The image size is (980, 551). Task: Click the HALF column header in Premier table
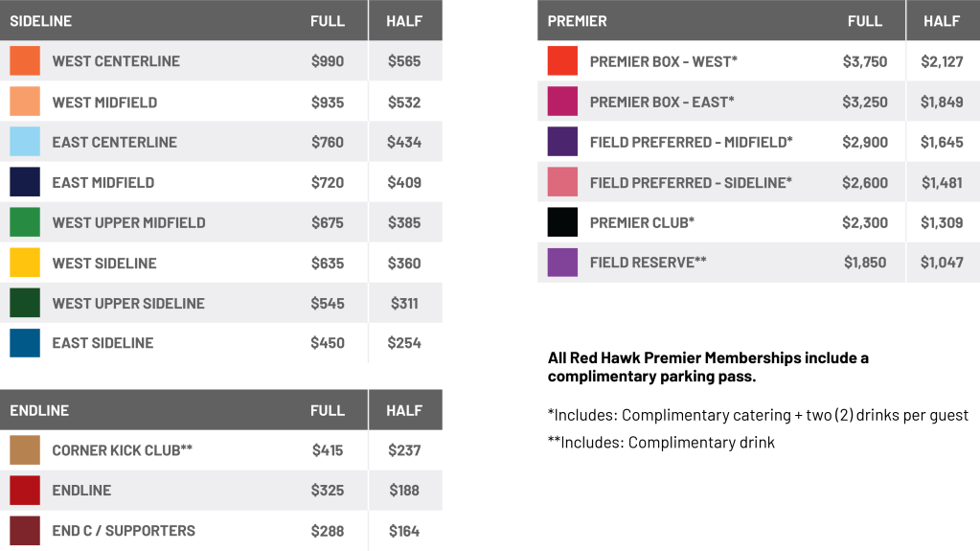(942, 21)
